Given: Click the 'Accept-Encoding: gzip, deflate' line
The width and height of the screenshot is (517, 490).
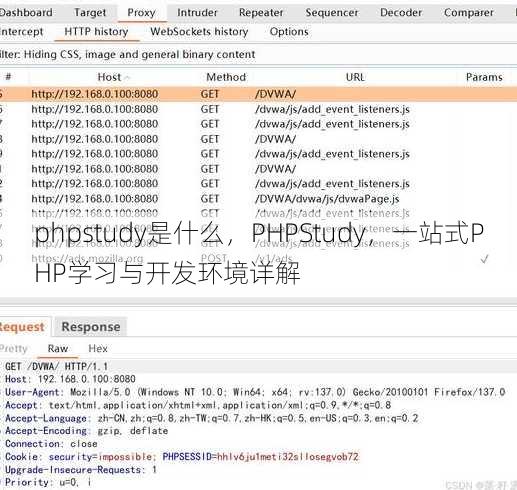Looking at the screenshot, I should pyautogui.click(x=86, y=431).
